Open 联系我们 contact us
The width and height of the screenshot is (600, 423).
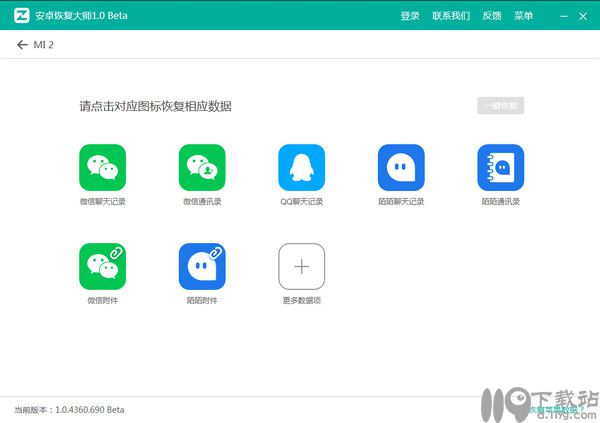451,16
